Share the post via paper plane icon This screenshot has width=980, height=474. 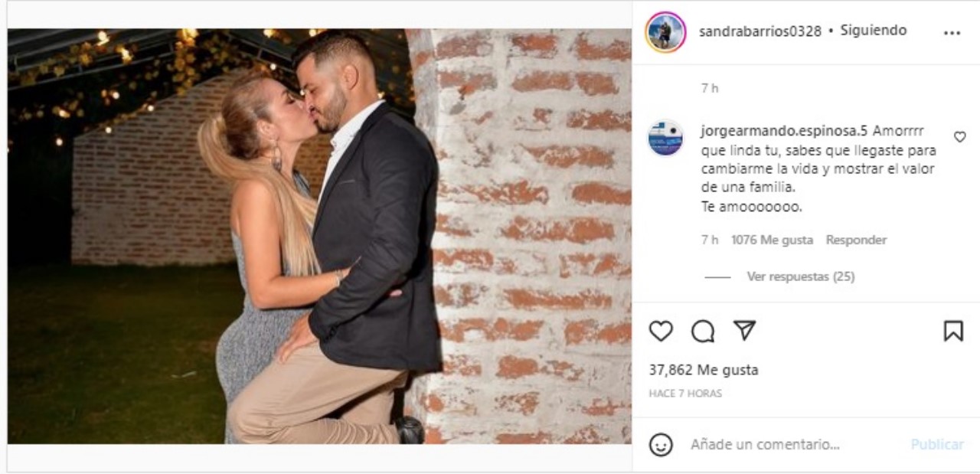[744, 330]
